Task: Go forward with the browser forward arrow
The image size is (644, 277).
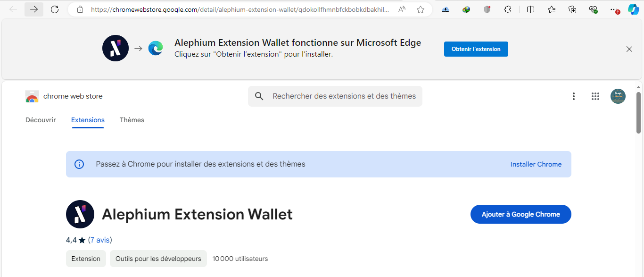Action: (x=34, y=9)
